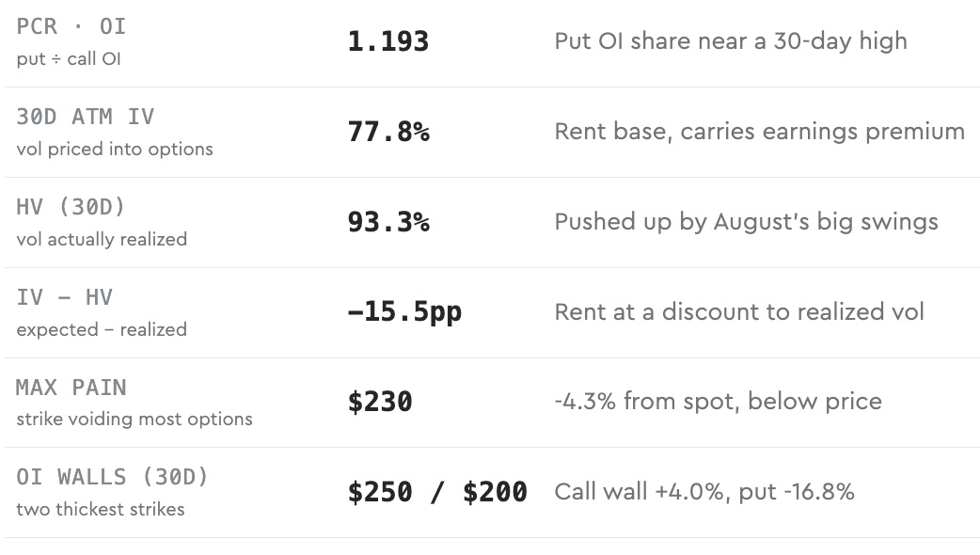Viewport: 980px width, 555px height.
Task: Click the IV − HV row label
Action: point(64,297)
